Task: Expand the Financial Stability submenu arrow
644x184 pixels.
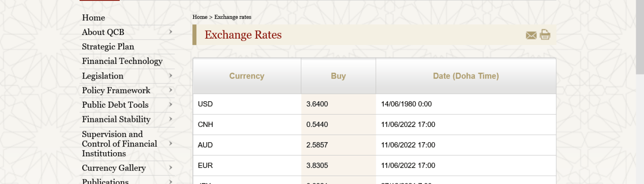Action: tap(171, 119)
